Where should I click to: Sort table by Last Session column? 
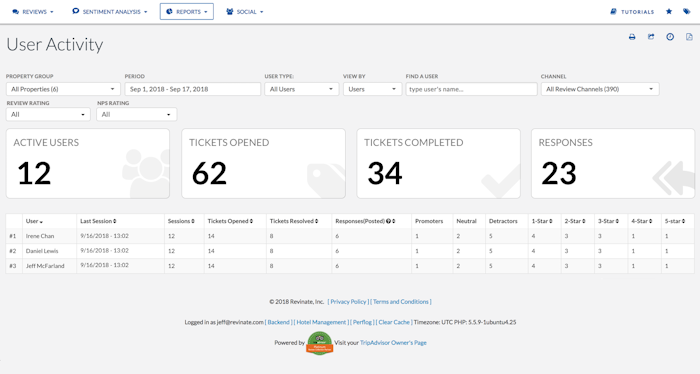98,221
